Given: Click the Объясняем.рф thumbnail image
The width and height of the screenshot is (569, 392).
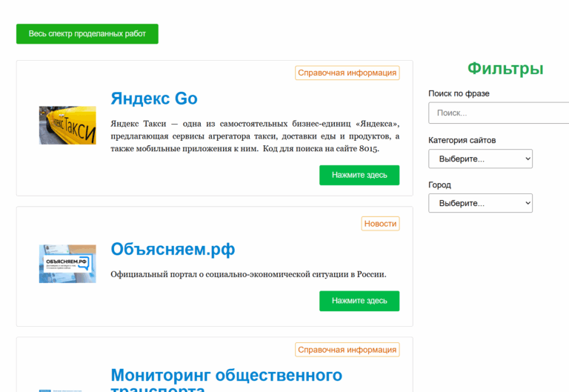Looking at the screenshot, I should click(67, 264).
